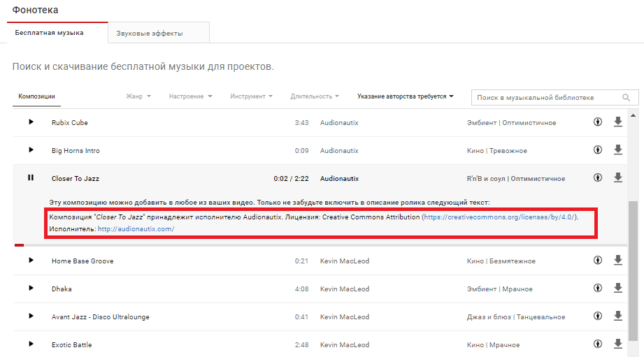
Task: Download the Rubix Cube track
Action: tap(617, 122)
